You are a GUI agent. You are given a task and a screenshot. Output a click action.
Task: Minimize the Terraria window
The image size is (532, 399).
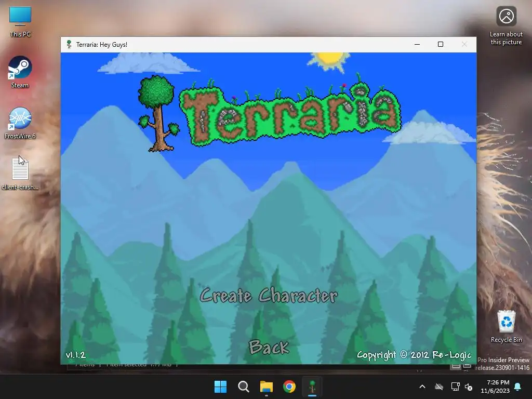click(417, 45)
